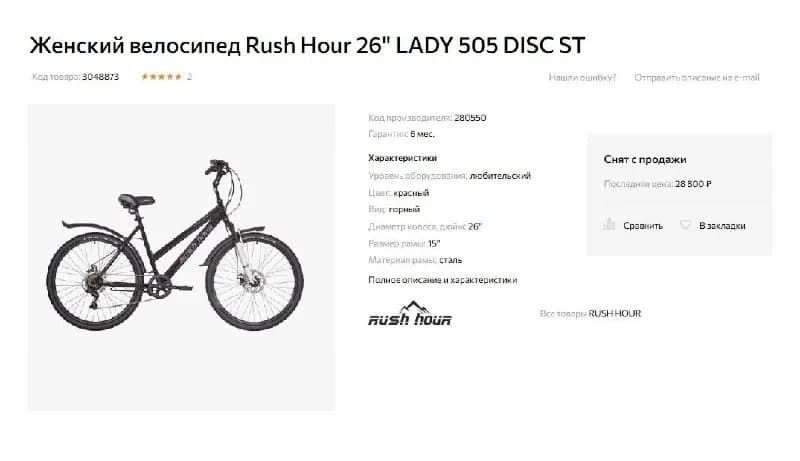The image size is (800, 461).
Task: Add to bookmarks via В закладки
Action: pos(722,226)
